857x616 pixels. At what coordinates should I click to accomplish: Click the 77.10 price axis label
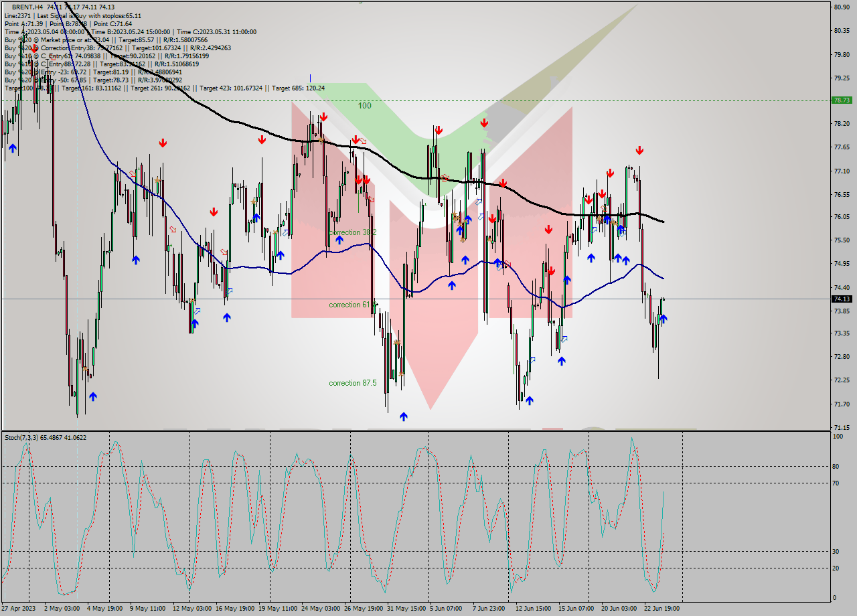coord(842,171)
